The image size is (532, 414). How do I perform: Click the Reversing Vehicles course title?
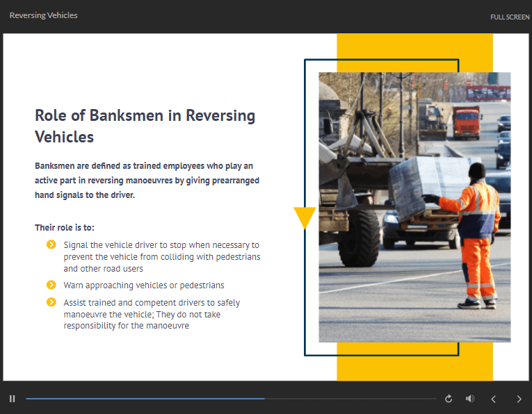tap(44, 15)
